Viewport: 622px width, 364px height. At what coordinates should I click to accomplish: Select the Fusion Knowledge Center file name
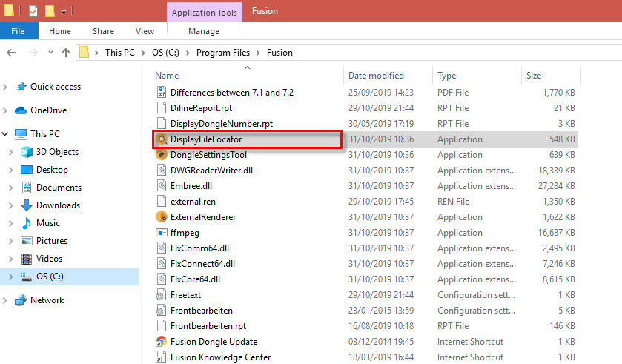point(221,357)
